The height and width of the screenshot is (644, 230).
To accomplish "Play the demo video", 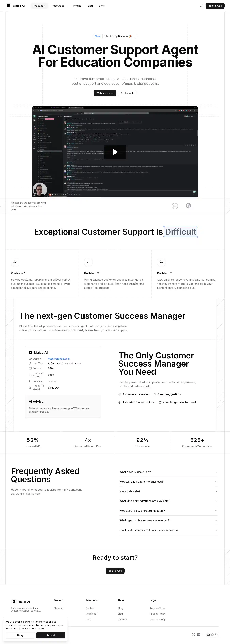I will [x=115, y=152].
